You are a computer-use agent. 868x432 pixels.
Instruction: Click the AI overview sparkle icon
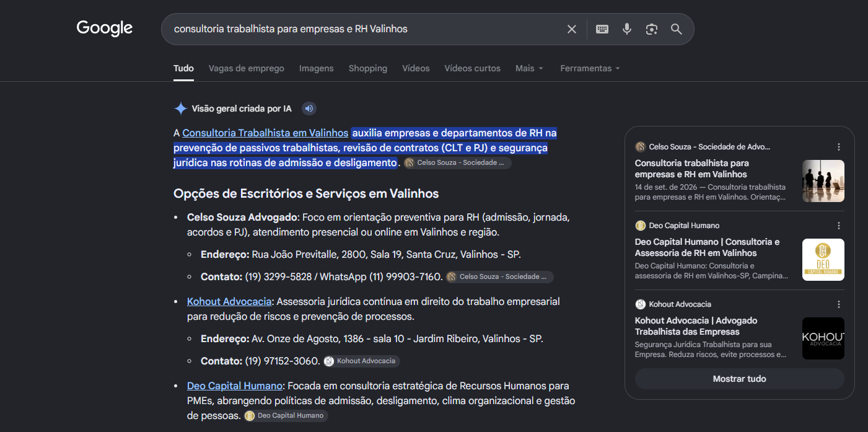(180, 109)
